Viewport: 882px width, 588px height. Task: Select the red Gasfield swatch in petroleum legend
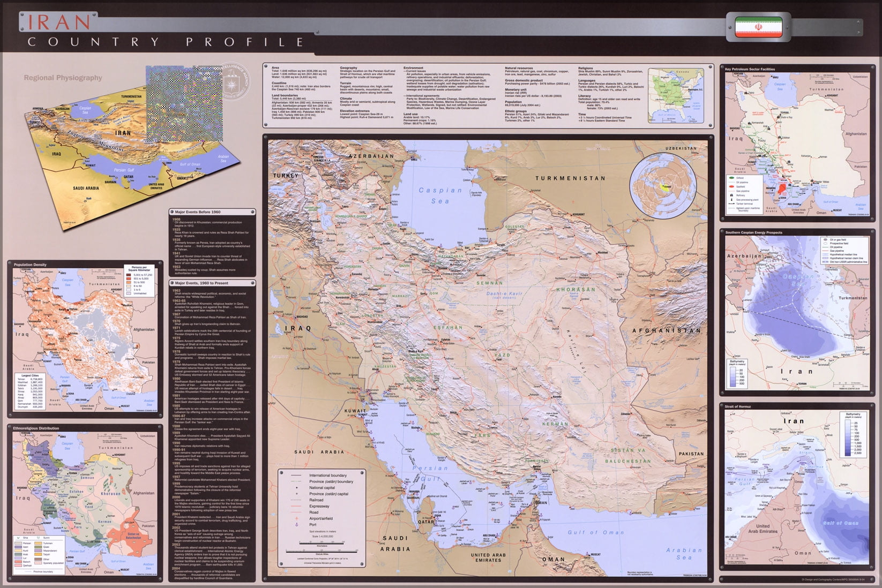click(731, 186)
